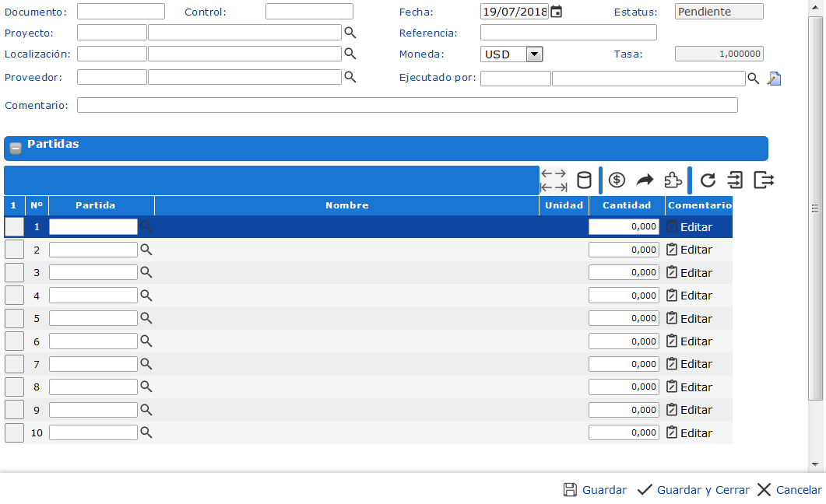The height and width of the screenshot is (504, 826).
Task: Click the Cantidad column header
Action: pos(627,205)
